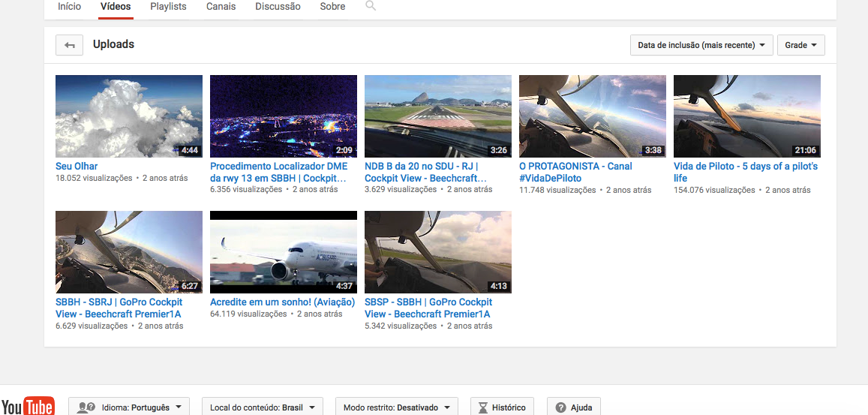This screenshot has width=868, height=415.
Task: Click the 154.076 visualizações text
Action: click(x=714, y=190)
